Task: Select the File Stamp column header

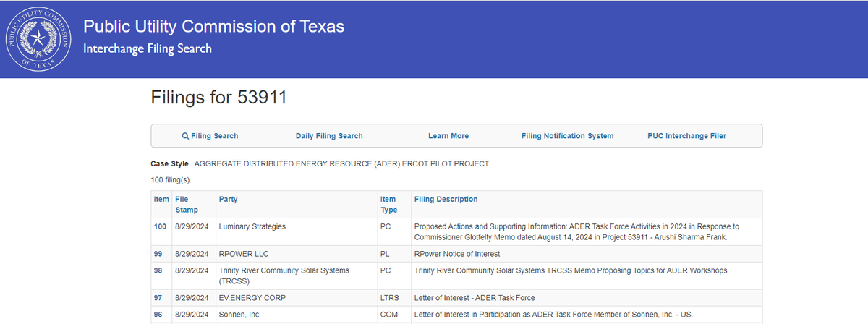Action: pyautogui.click(x=187, y=204)
